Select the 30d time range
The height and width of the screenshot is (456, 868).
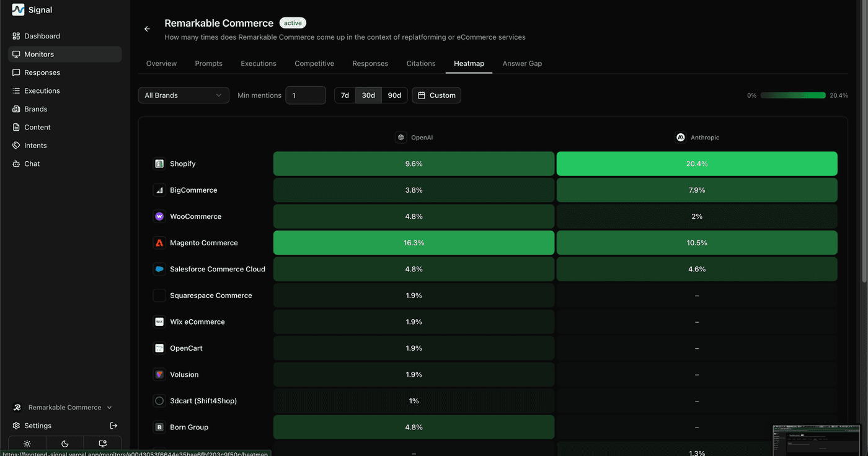(368, 95)
